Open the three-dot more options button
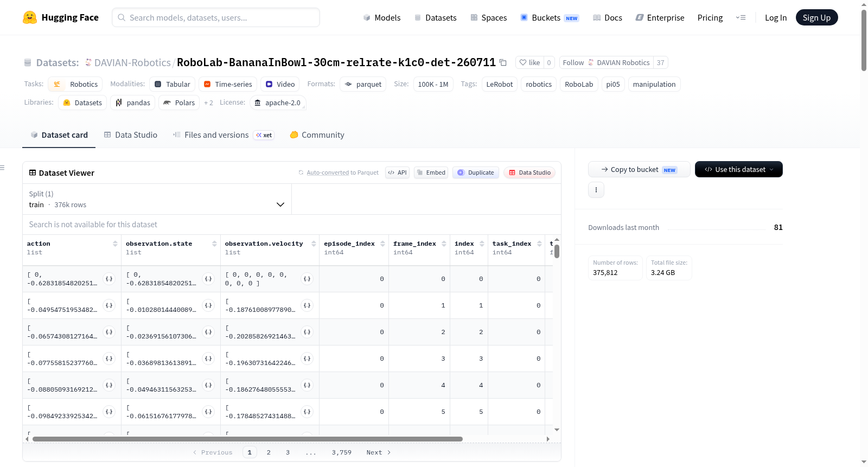Screen dimensions: 868x467 (x=596, y=190)
